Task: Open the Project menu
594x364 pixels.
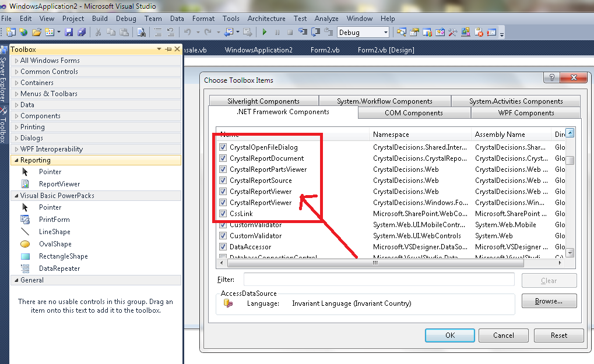Action: point(73,19)
